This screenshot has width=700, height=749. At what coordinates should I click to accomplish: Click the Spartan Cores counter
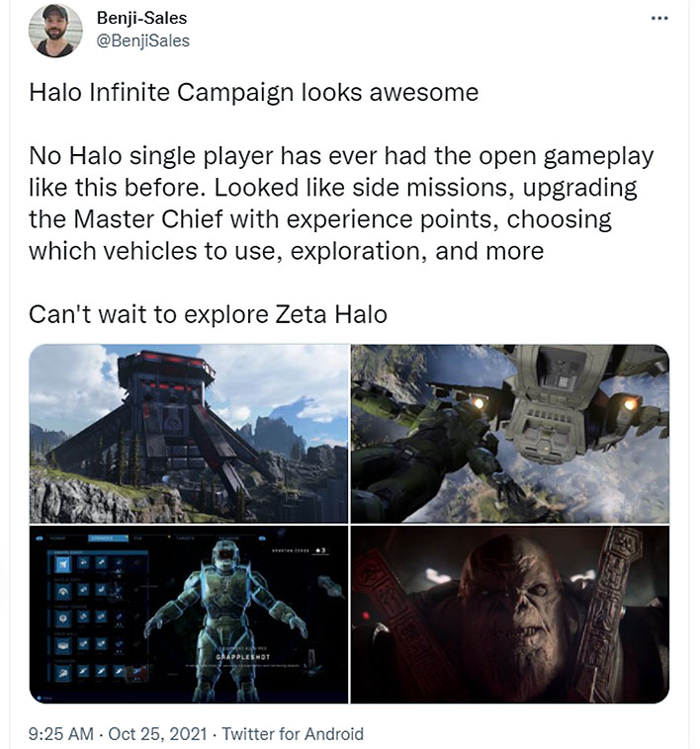tap(300, 550)
